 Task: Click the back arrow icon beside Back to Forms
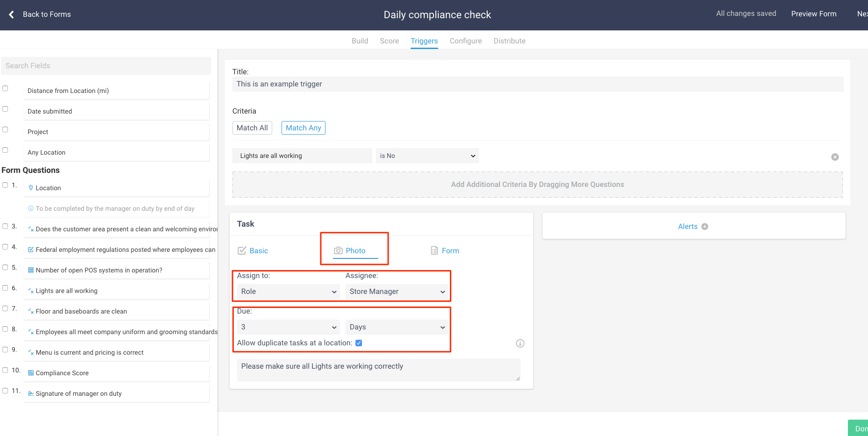pyautogui.click(x=11, y=14)
